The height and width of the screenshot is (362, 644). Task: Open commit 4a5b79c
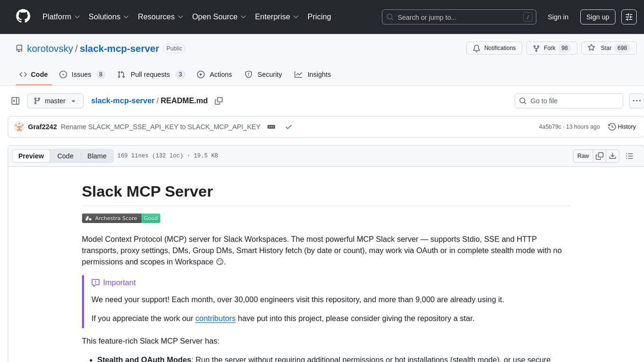[x=550, y=127]
